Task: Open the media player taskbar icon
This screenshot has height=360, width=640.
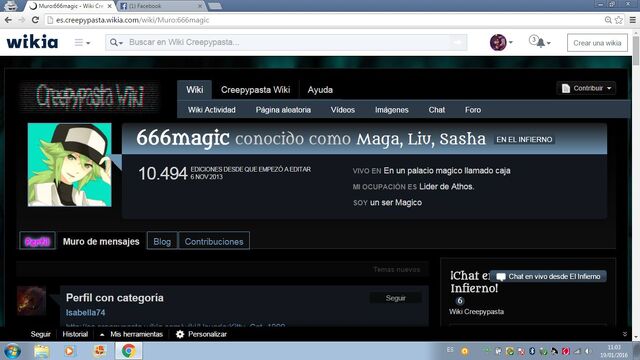Action: point(69,351)
